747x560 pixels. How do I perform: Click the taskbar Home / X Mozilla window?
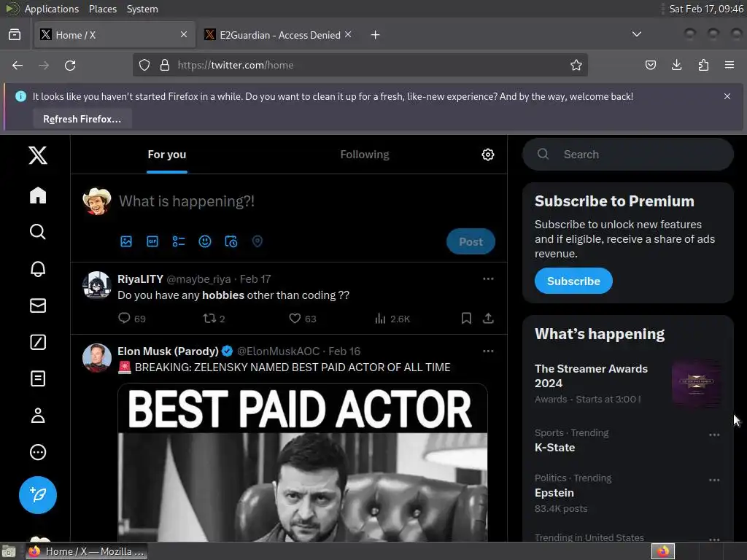tap(86, 551)
